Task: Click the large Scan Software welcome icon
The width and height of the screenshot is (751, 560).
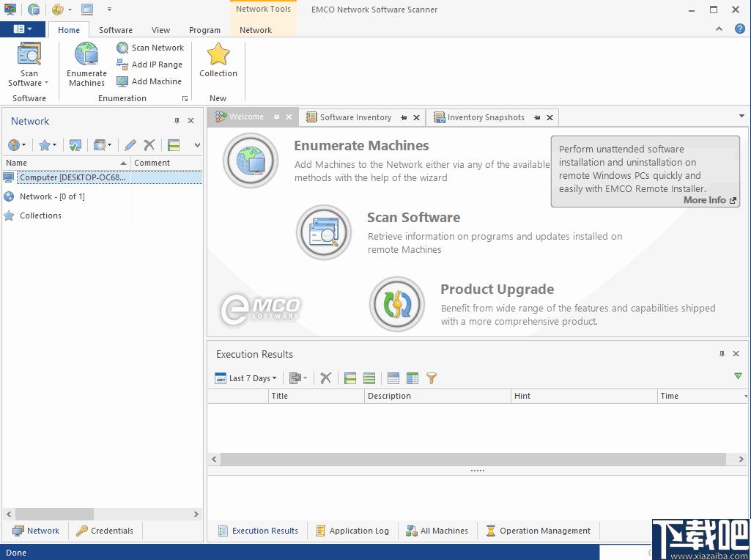Action: pyautogui.click(x=324, y=232)
